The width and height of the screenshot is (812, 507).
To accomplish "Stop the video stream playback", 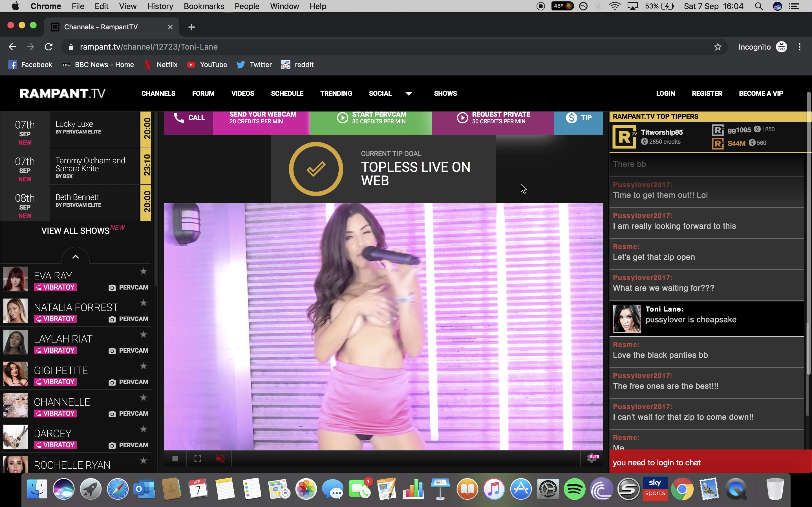I will pyautogui.click(x=175, y=458).
